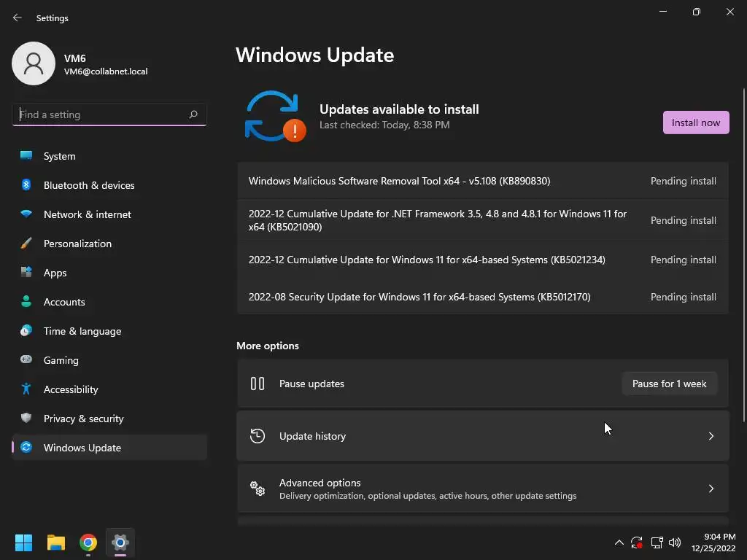Open Bluetooth & devices section
This screenshot has height=560, width=747.
tap(109, 184)
